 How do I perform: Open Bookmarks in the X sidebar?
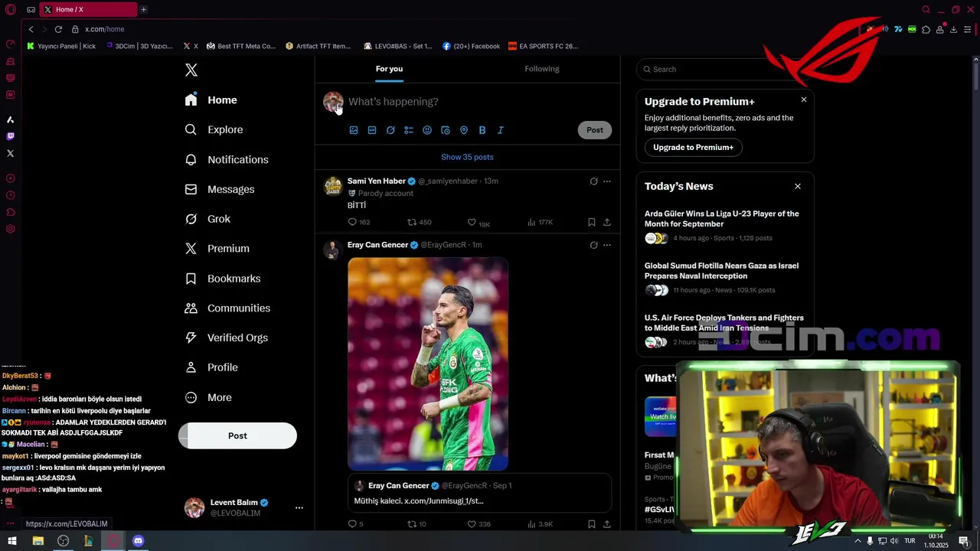tap(223, 279)
